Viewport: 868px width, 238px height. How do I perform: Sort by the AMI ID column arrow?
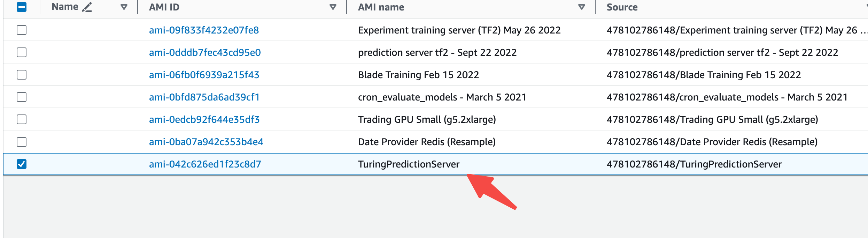coord(333,7)
